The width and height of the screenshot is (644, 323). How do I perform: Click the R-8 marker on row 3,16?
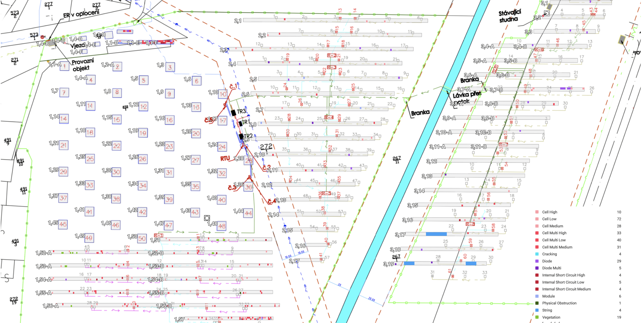point(470,224)
